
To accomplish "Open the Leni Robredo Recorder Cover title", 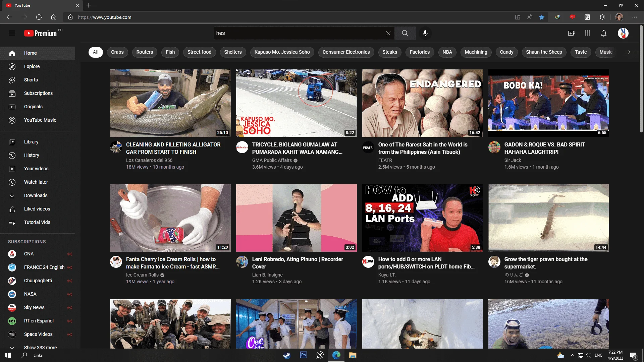I will (298, 263).
